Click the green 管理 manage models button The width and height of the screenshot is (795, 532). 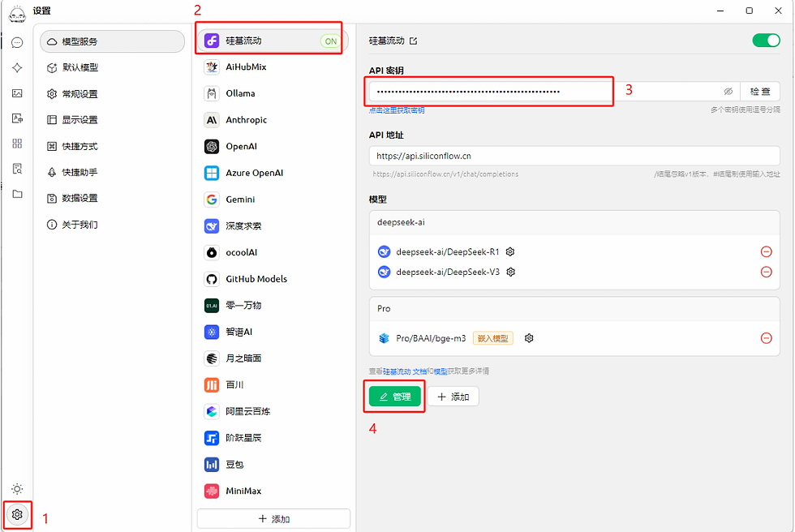click(x=395, y=397)
